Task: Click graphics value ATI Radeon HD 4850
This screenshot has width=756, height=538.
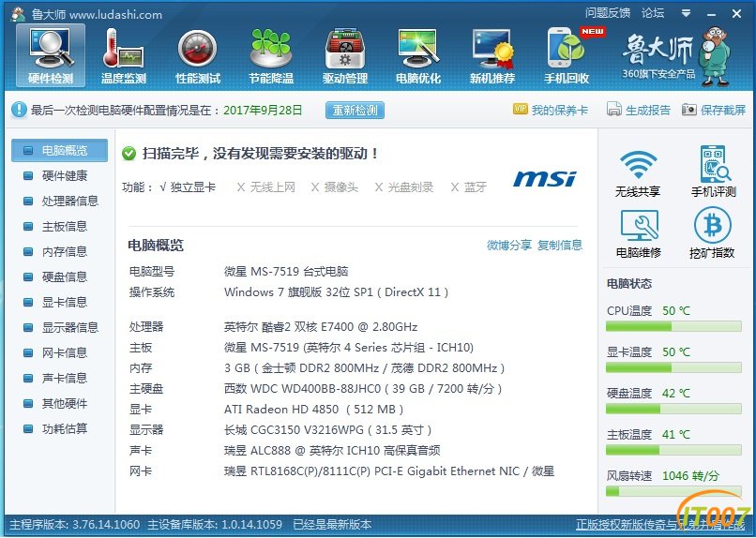Action: click(x=313, y=410)
